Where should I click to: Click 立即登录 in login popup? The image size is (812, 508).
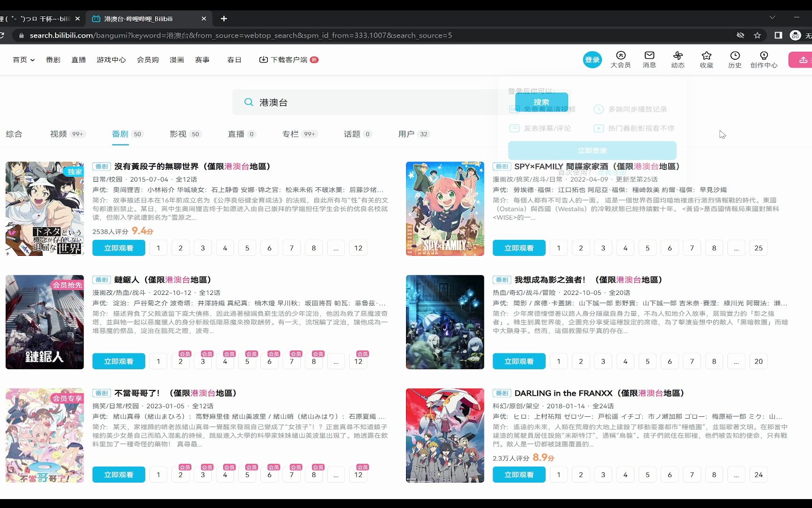pyautogui.click(x=592, y=151)
